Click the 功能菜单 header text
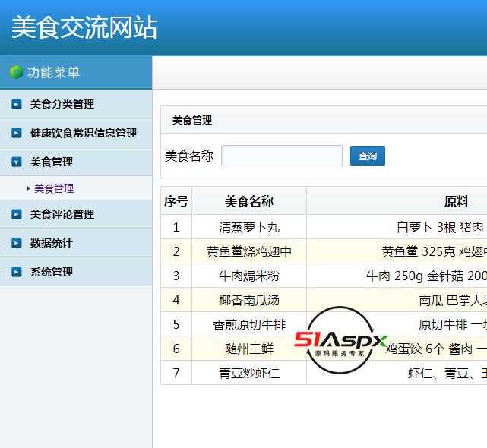Viewport: 487px width, 448px height. click(x=53, y=73)
